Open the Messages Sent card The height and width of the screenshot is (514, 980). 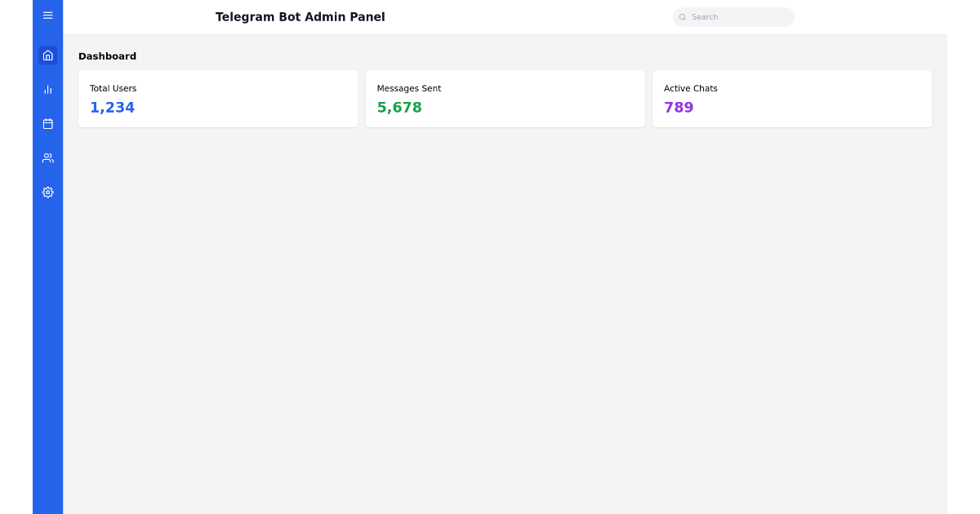[x=505, y=99]
